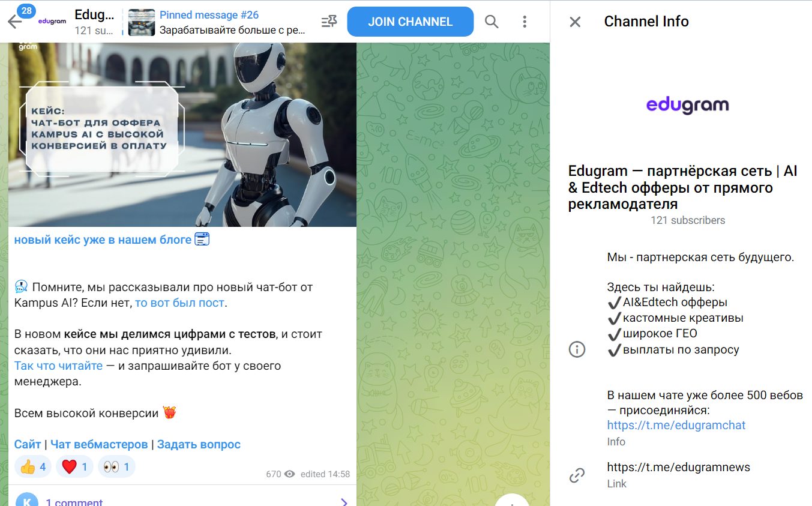Open the link 'новый кейс уже в нашем блоге'
This screenshot has width=812, height=506.
click(x=103, y=239)
